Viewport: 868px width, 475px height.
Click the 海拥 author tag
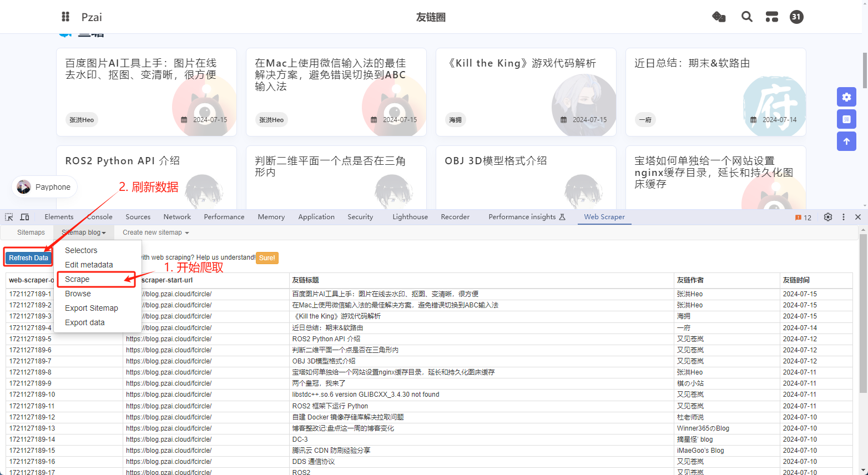click(x=455, y=120)
